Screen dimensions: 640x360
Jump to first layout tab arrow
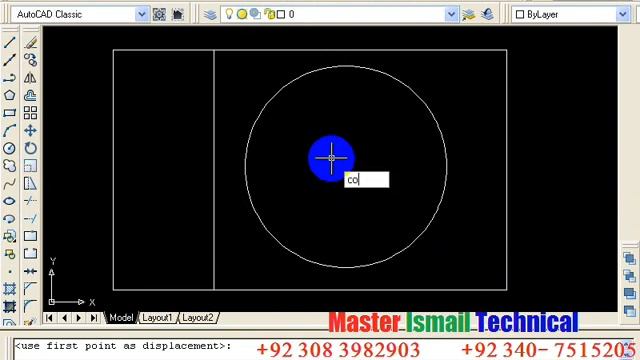49,318
